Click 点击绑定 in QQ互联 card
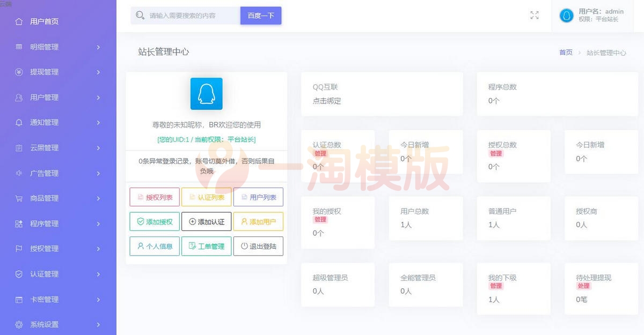Viewport: 644px width, 335px height. tap(327, 101)
